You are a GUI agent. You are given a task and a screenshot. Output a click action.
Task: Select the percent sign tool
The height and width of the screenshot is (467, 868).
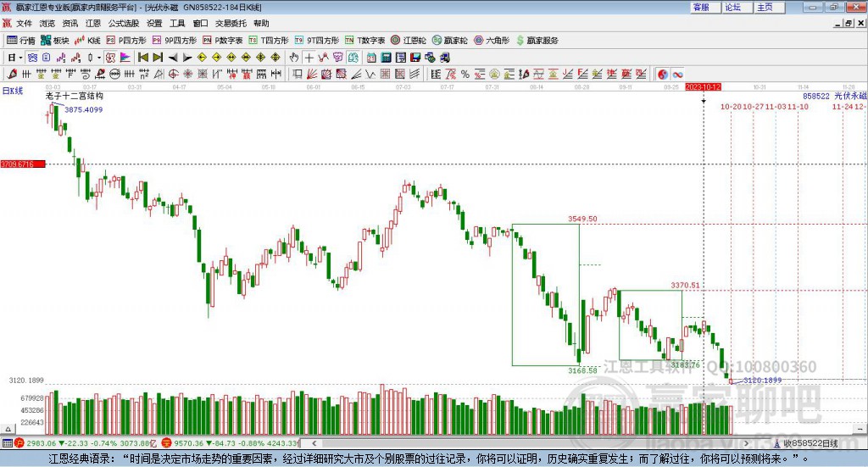465,74
